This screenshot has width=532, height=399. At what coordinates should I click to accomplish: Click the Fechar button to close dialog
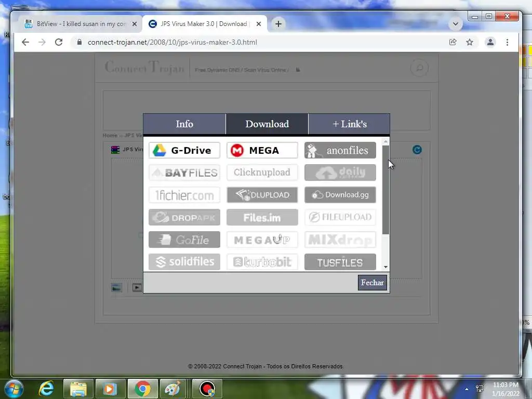pyautogui.click(x=372, y=283)
